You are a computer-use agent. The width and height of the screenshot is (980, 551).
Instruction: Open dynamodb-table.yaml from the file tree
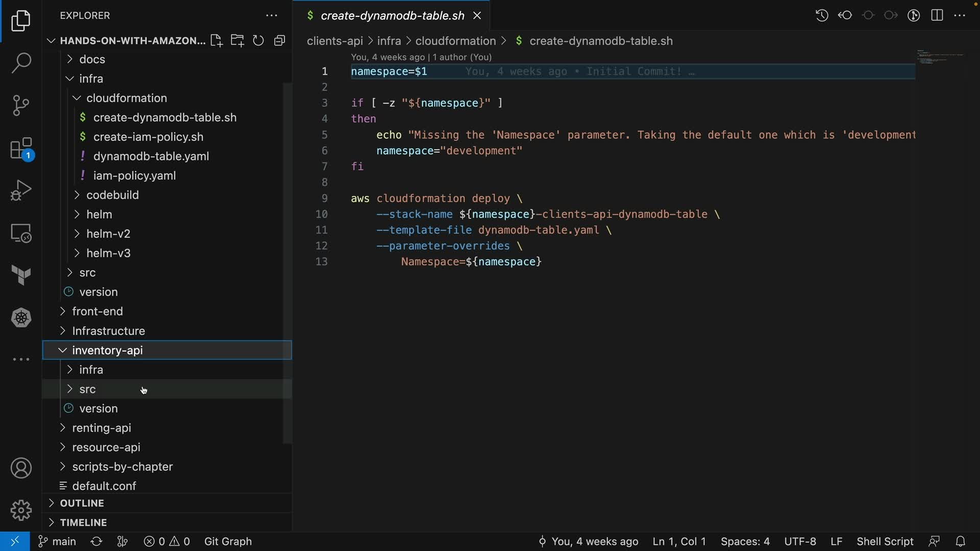(x=151, y=156)
